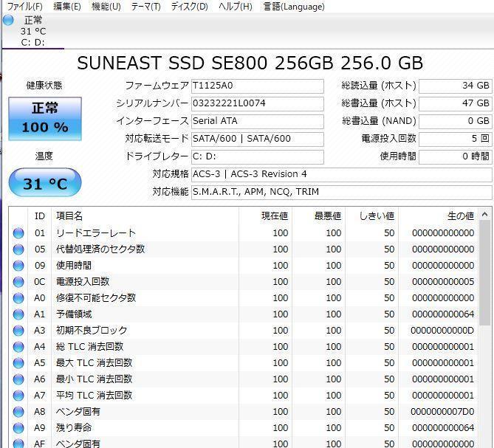
Task: Select the 予備領域 row name
Action: 74,314
